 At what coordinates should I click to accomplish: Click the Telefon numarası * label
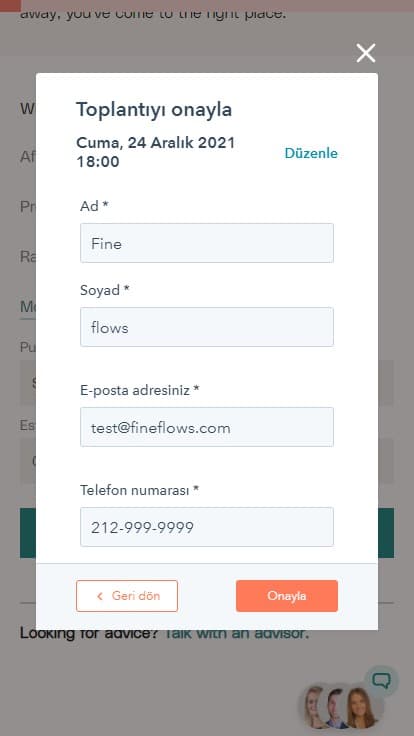139,490
